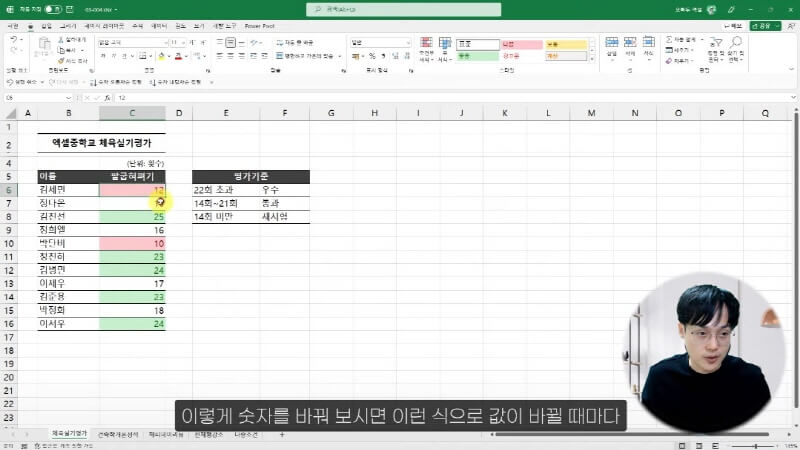Apply the yellow Neutral cell style

[566, 44]
